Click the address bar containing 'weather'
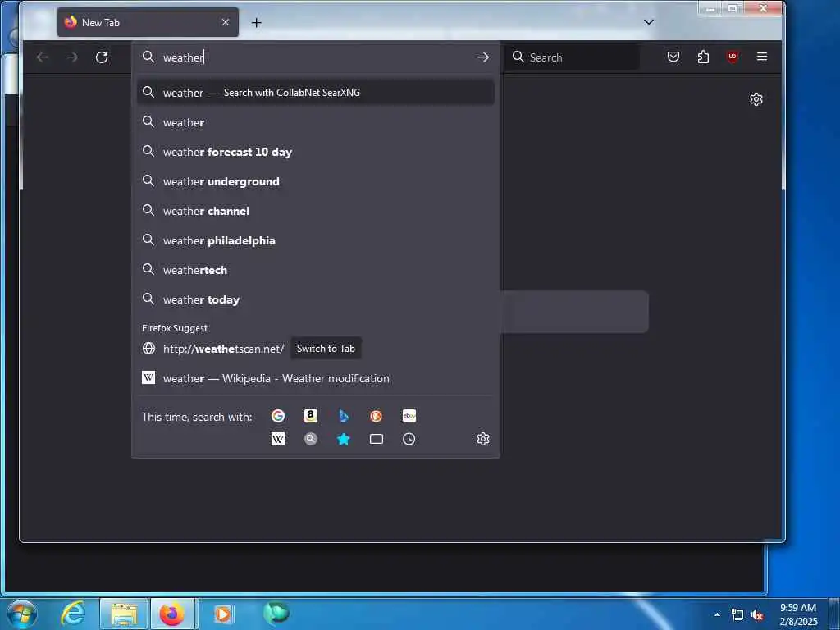Viewport: 840px width, 630px height. (x=316, y=57)
